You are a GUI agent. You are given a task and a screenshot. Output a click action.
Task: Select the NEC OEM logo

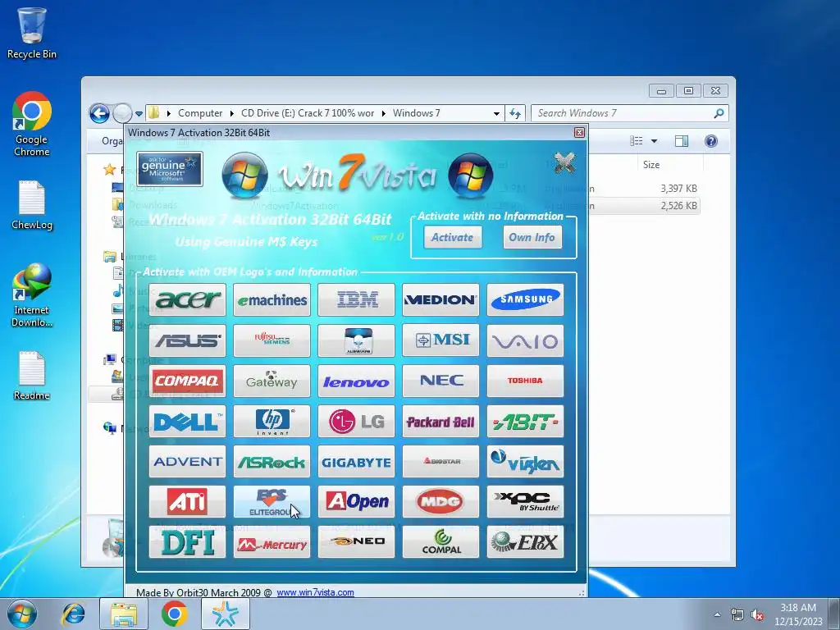point(441,381)
